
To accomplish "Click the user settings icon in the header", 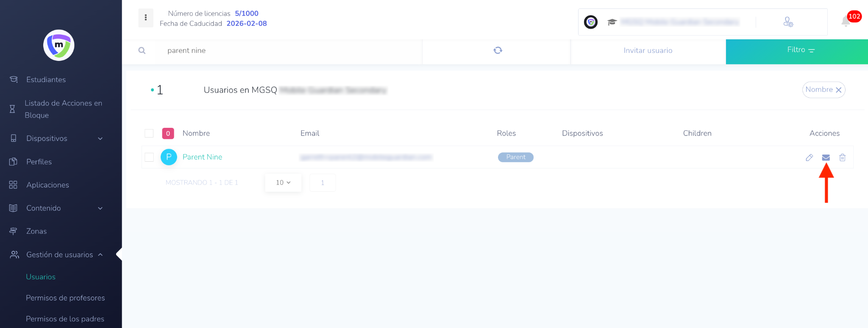I will pyautogui.click(x=788, y=22).
